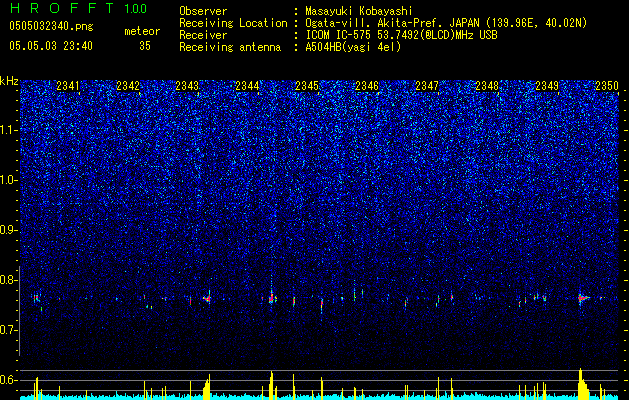Click the Receiver field label
The height and width of the screenshot is (400, 629).
point(203,35)
